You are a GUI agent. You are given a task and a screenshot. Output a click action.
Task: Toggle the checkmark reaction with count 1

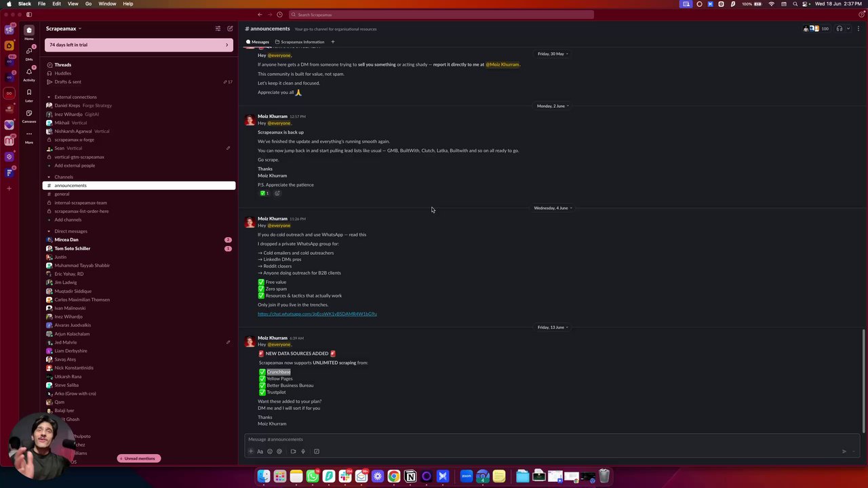tap(264, 193)
